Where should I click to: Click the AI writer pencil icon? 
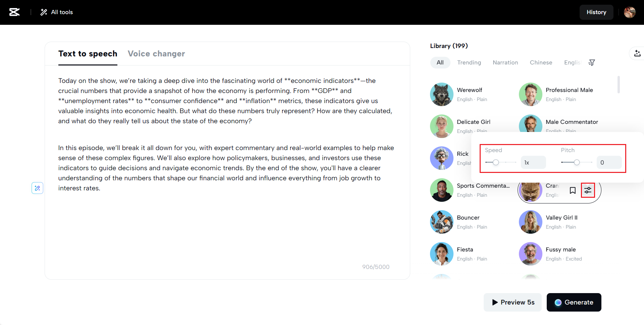(x=37, y=188)
